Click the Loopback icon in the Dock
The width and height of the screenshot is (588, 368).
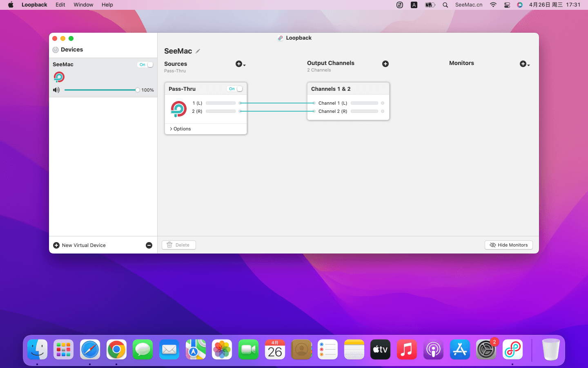coord(512,350)
